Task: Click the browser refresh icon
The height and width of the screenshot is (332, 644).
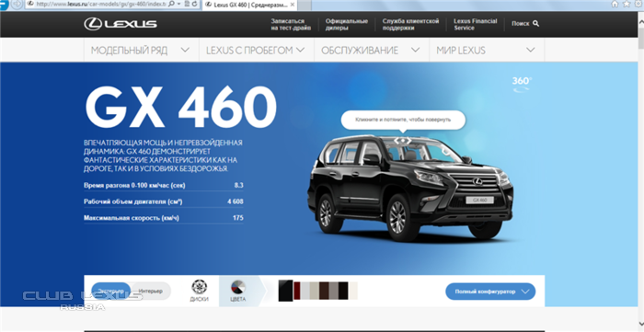Action: pos(194,4)
